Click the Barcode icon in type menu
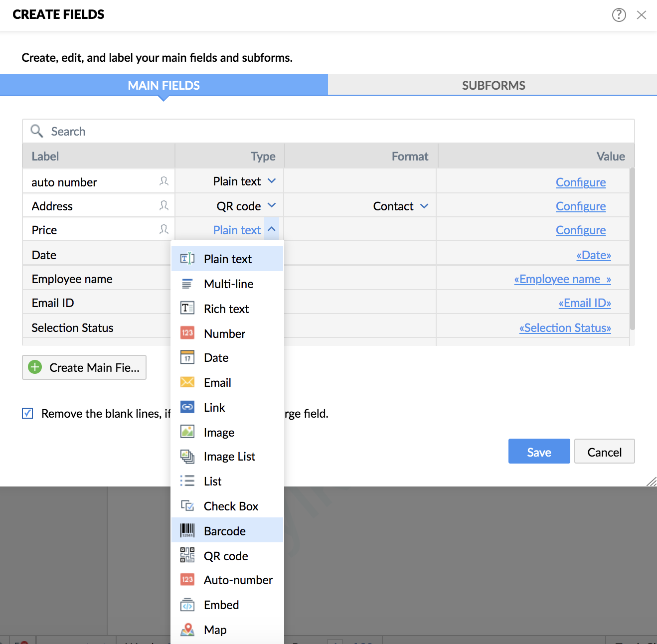Viewport: 657px width, 644px height. click(x=187, y=530)
